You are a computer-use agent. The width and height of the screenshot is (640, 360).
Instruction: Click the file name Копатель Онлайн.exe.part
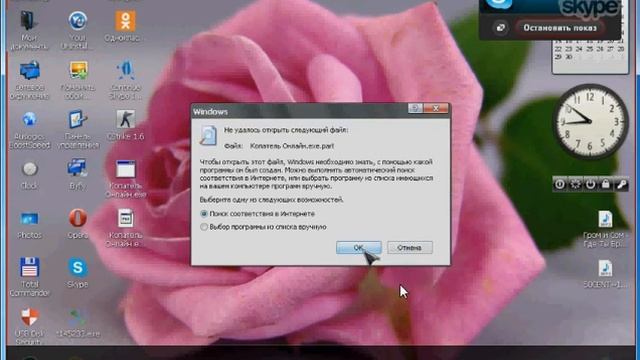292,146
